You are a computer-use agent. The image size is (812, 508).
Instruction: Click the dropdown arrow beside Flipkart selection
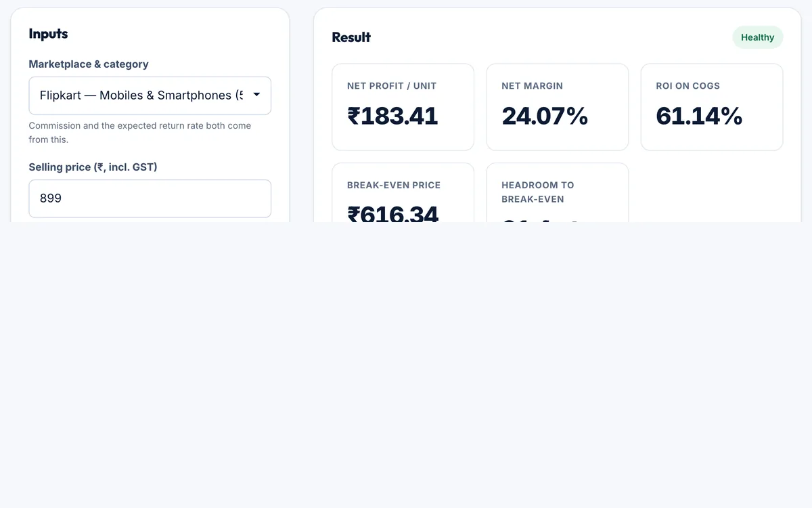pos(256,95)
